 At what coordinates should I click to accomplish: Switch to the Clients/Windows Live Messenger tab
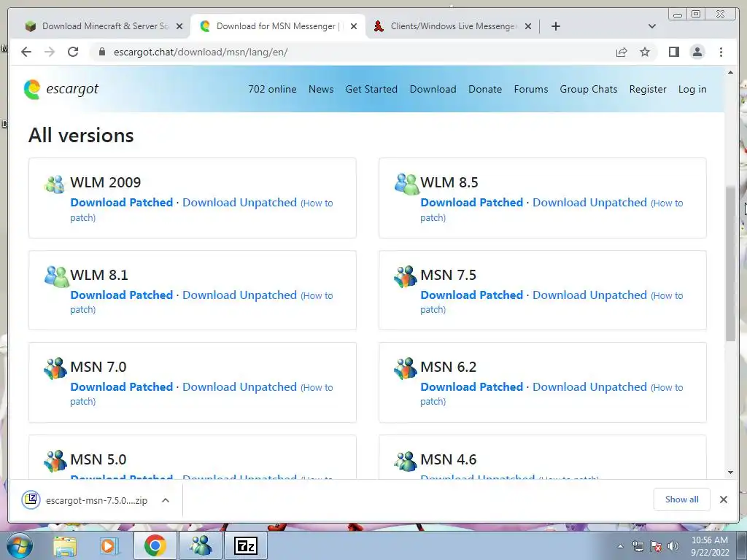(x=452, y=26)
